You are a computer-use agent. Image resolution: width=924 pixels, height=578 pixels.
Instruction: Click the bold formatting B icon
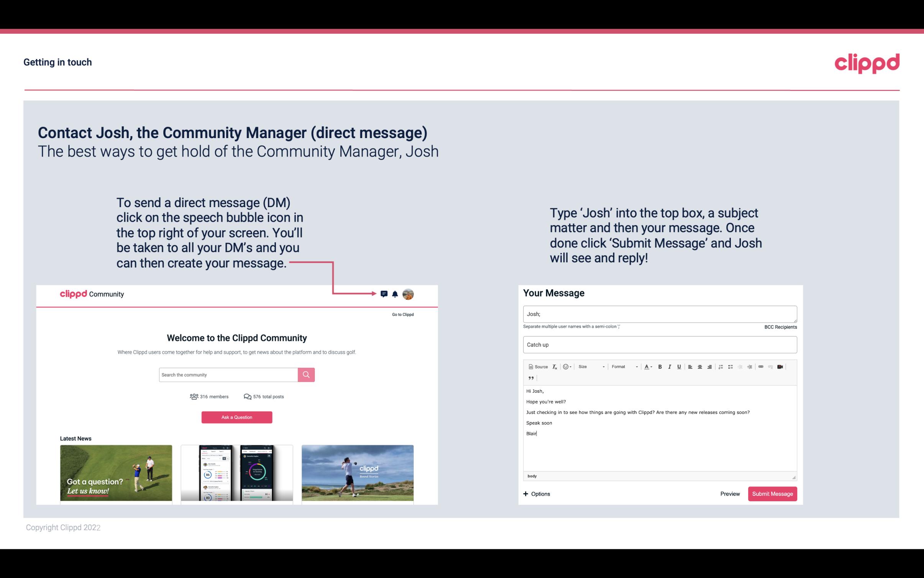click(660, 366)
